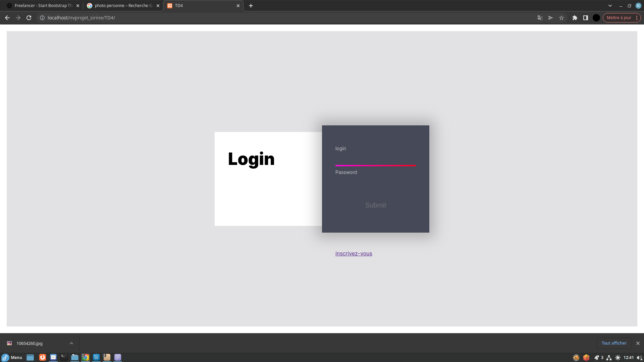Bookmark this page with star icon
Viewport: 644px width, 362px height.
pyautogui.click(x=561, y=18)
